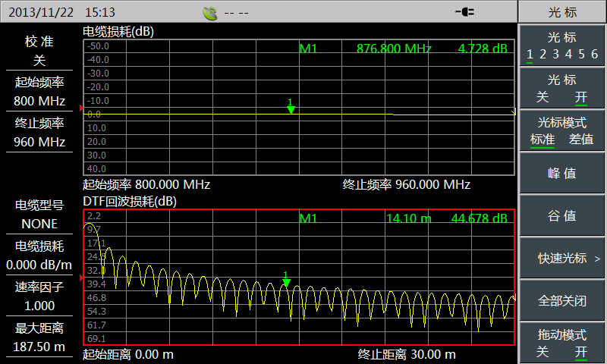Select marker number 3 in 光标 row
The width and height of the screenshot is (607, 364).
pos(555,54)
